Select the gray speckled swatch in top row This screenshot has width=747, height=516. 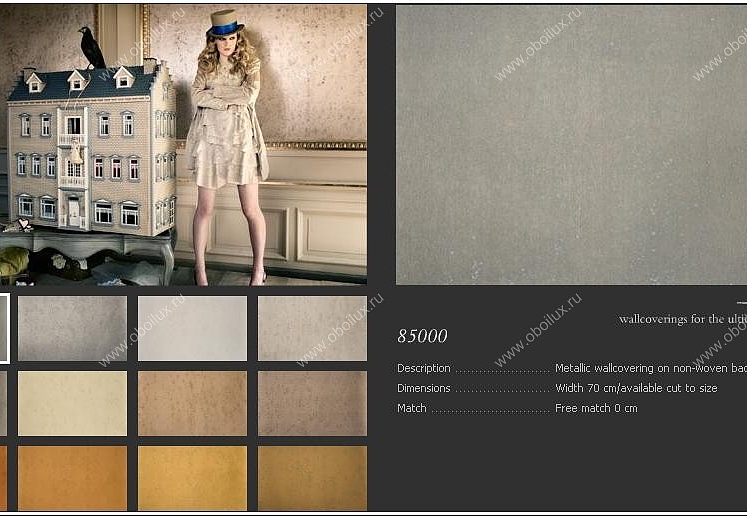tap(72, 328)
